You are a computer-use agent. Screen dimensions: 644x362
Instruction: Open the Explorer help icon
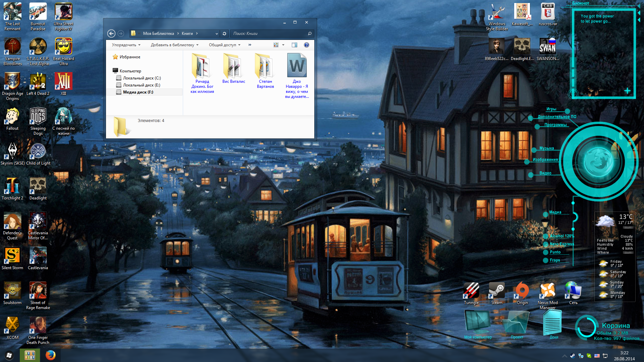[x=306, y=45]
